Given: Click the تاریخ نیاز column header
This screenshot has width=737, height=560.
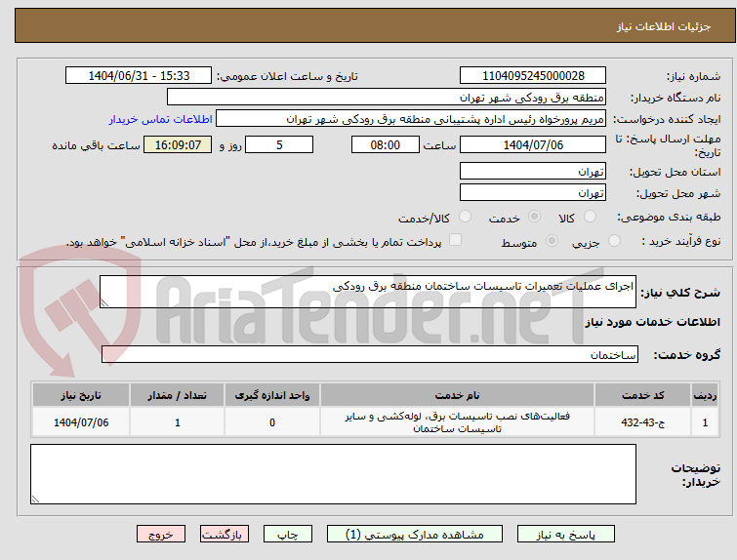Looking at the screenshot, I should pyautogui.click(x=81, y=395).
